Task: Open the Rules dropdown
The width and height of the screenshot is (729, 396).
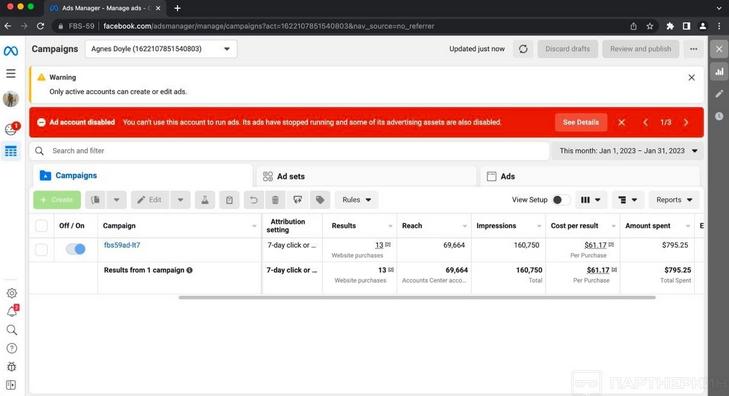Action: click(357, 200)
